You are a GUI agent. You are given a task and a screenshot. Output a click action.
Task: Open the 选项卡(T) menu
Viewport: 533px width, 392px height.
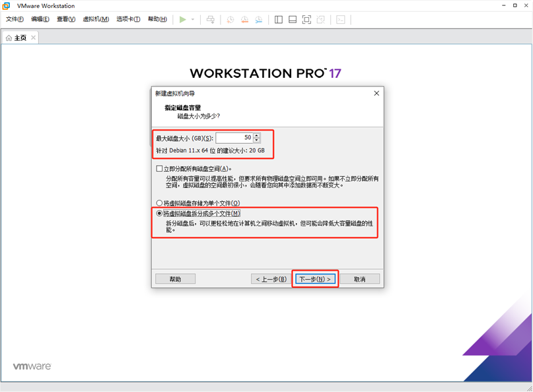[128, 19]
